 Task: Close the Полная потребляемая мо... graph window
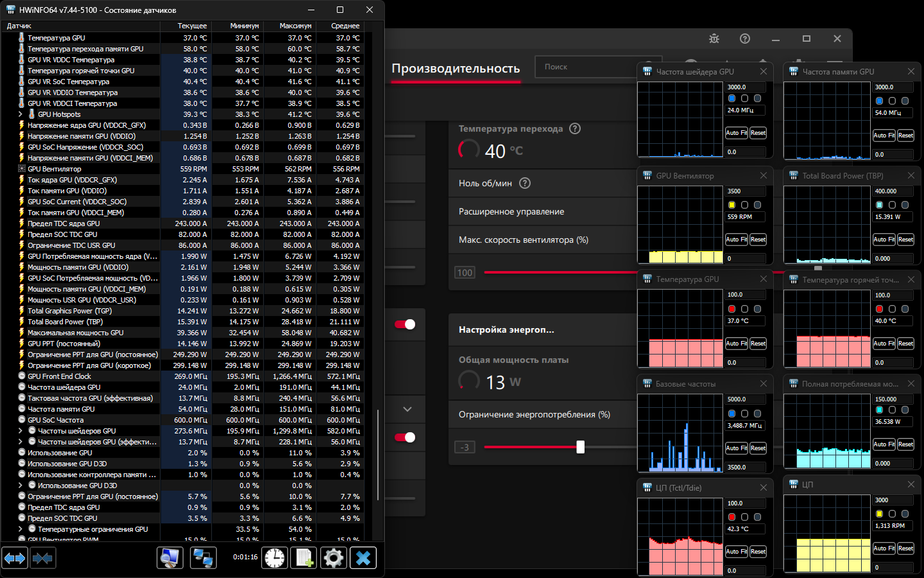tap(911, 383)
